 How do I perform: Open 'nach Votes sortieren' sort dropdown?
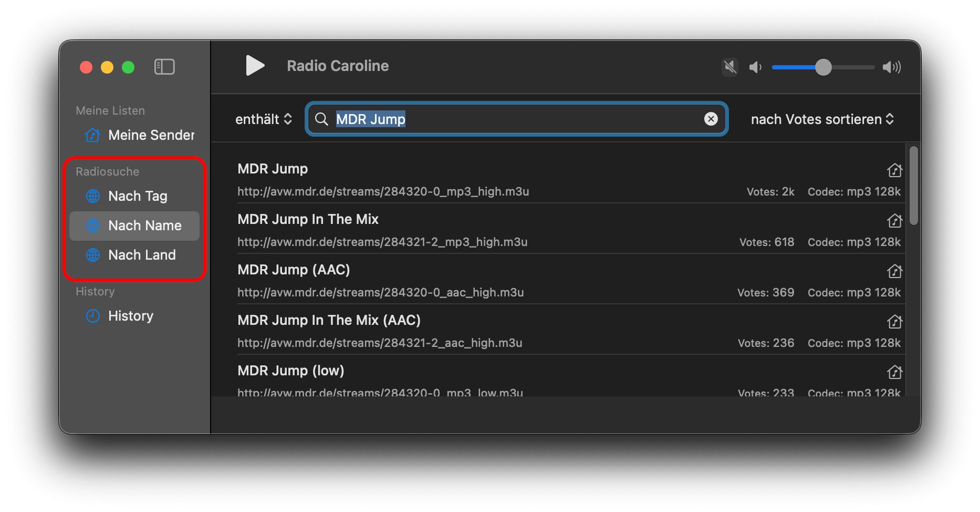822,119
